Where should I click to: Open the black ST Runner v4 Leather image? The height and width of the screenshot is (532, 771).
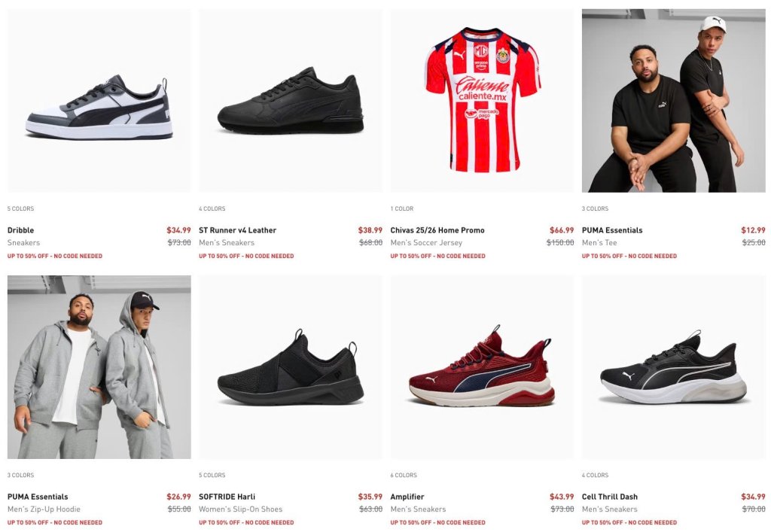[291, 101]
